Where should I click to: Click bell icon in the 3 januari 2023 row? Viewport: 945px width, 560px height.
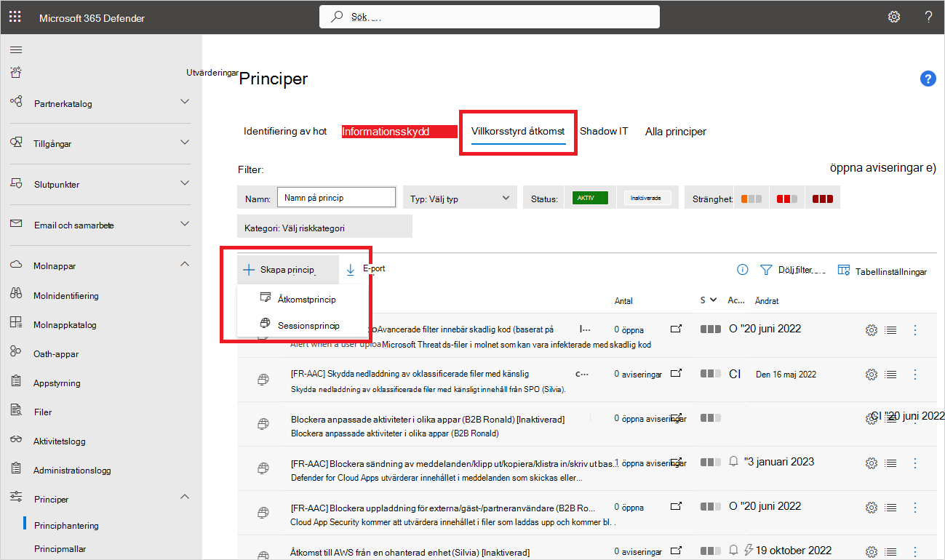(734, 462)
